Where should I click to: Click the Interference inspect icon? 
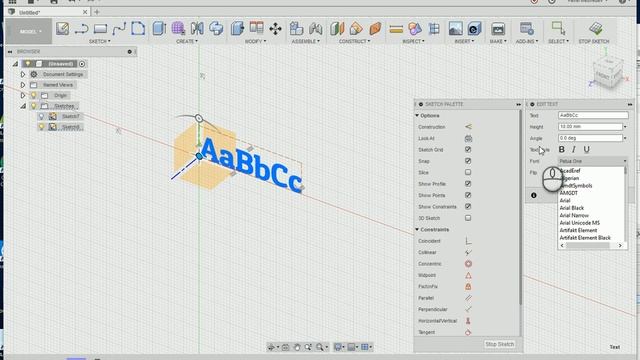point(415,29)
